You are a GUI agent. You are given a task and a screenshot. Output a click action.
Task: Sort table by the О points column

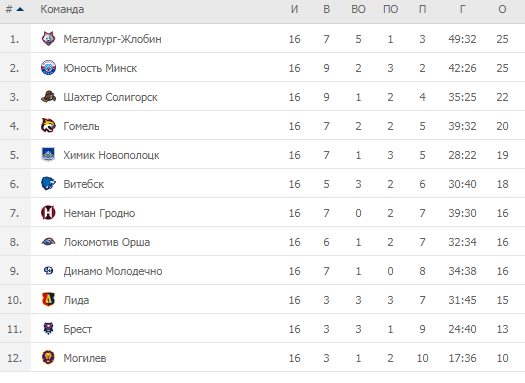click(502, 9)
